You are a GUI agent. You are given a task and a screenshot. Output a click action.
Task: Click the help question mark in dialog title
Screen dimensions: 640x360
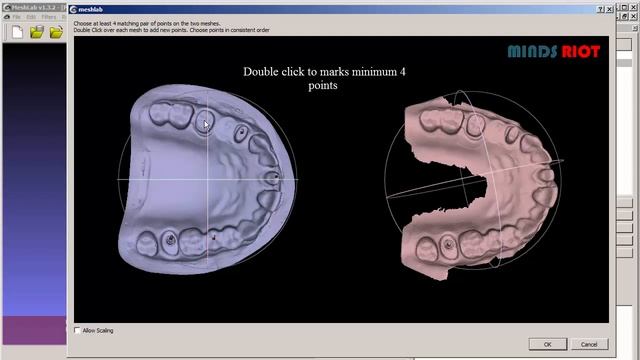click(601, 9)
